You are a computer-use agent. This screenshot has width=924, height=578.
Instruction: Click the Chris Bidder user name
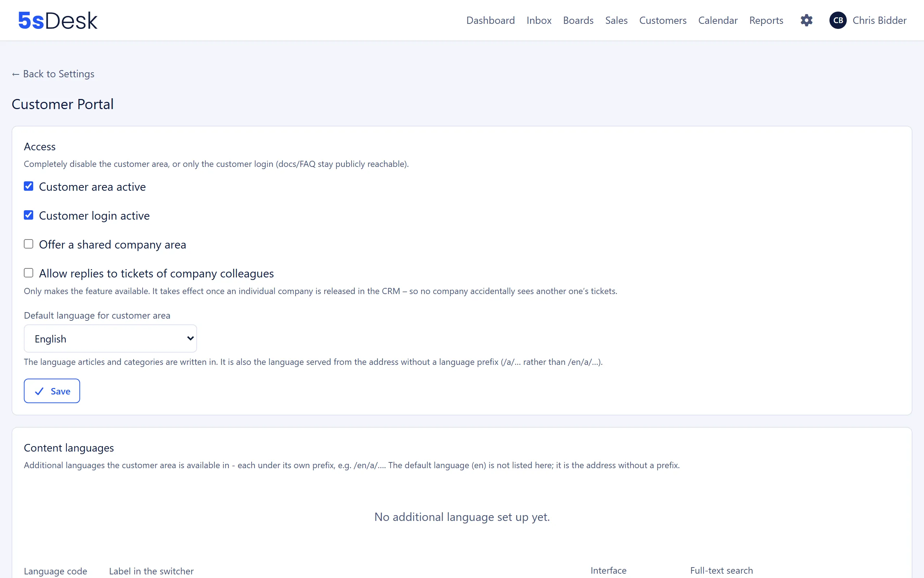[879, 20]
